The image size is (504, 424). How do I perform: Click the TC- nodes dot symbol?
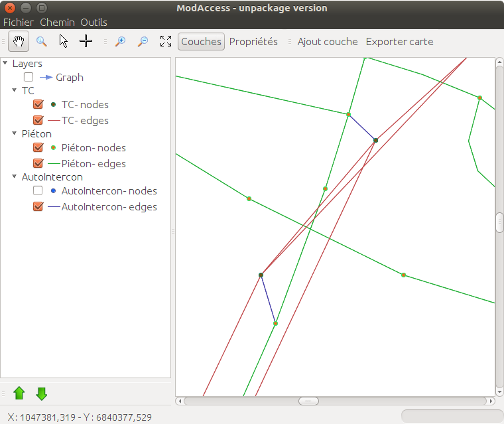coord(53,104)
